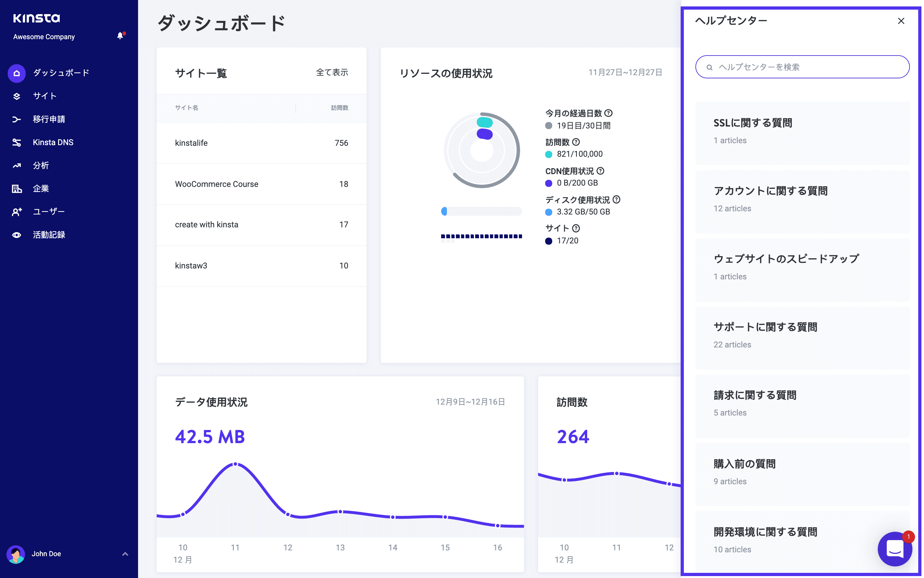Click the CDN使用状況 help question icon
924x578 pixels.
(601, 171)
